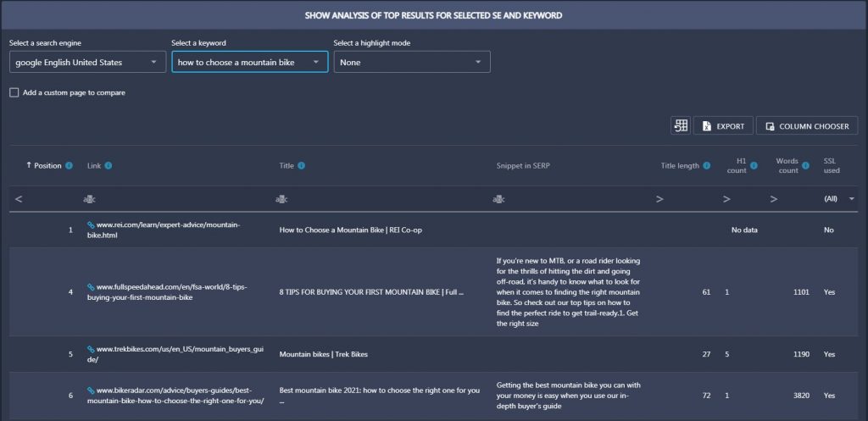Click the Export button
The height and width of the screenshot is (421, 868).
(x=724, y=125)
